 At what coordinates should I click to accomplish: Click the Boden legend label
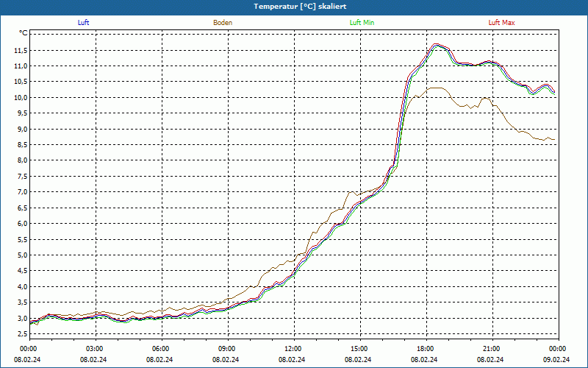coord(223,23)
